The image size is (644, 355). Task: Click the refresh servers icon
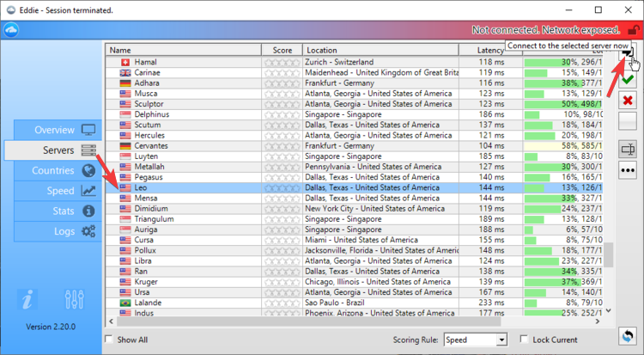[x=629, y=336]
